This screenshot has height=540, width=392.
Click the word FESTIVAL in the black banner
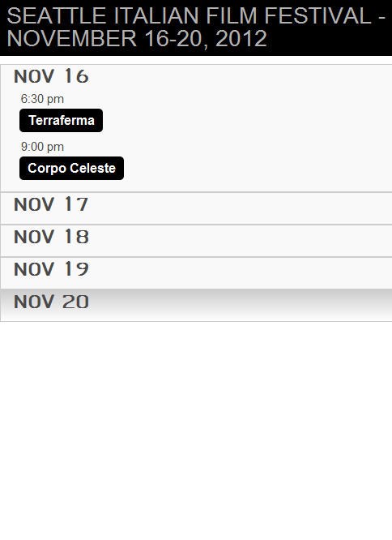tap(317, 16)
